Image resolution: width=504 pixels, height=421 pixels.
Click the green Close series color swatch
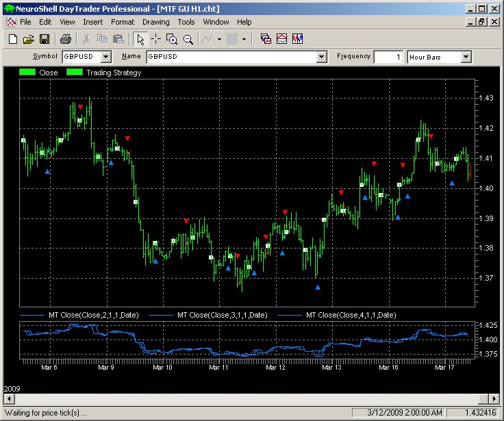28,73
